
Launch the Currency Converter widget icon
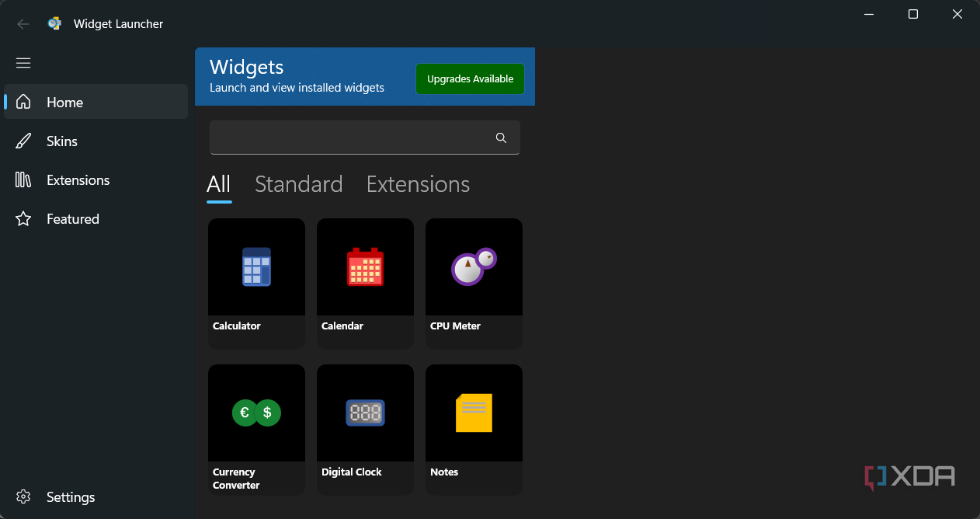(x=256, y=413)
